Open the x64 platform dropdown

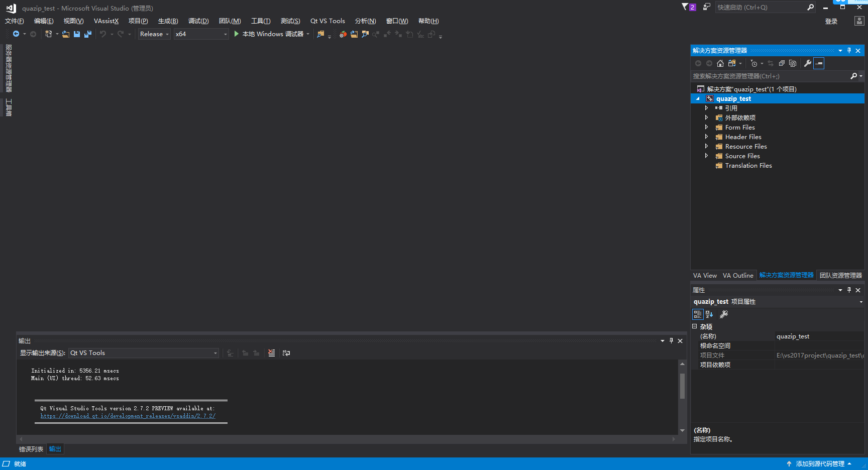pos(201,34)
